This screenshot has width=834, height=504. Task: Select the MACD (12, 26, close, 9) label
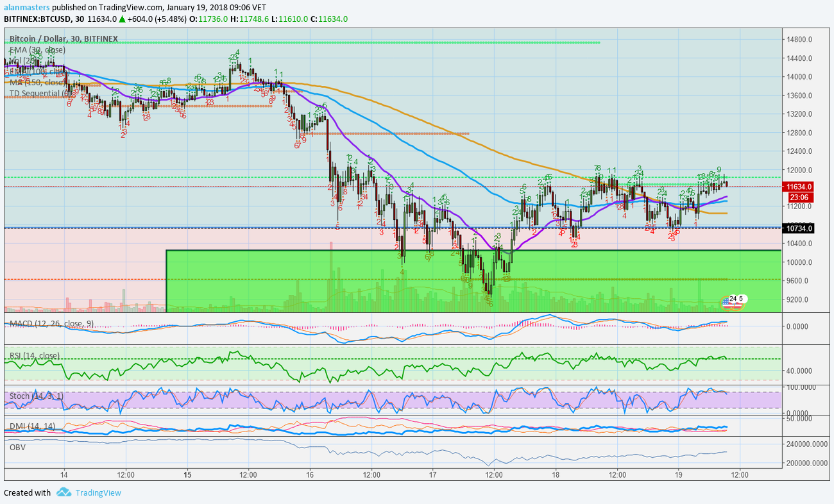pyautogui.click(x=52, y=323)
